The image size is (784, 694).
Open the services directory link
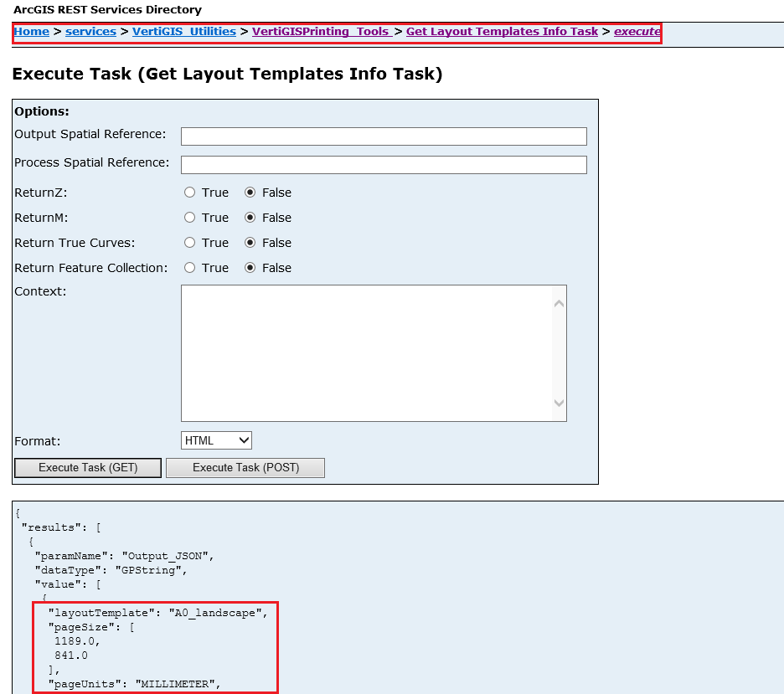90,31
